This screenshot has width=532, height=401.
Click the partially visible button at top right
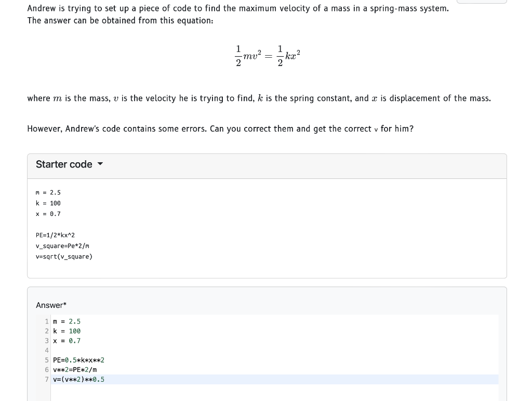pyautogui.click(x=482, y=2)
